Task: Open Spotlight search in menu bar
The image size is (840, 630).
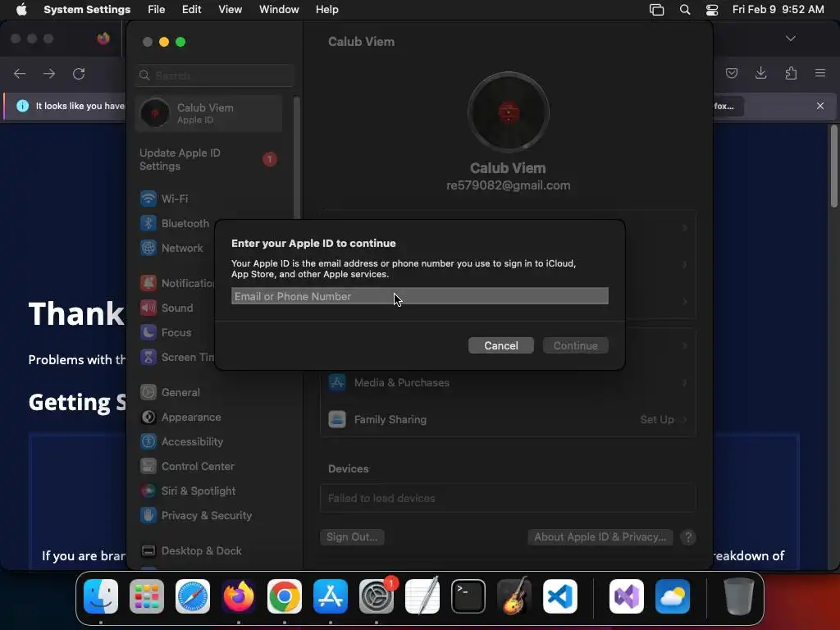Action: pos(685,9)
